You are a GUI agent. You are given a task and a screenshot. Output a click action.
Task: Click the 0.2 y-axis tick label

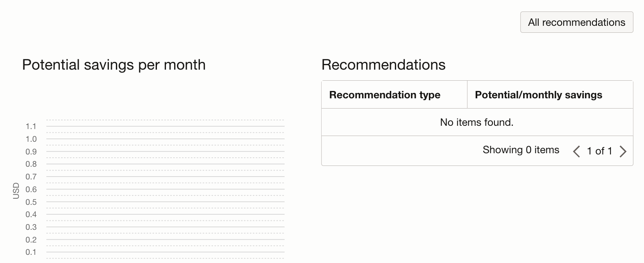[31, 240]
